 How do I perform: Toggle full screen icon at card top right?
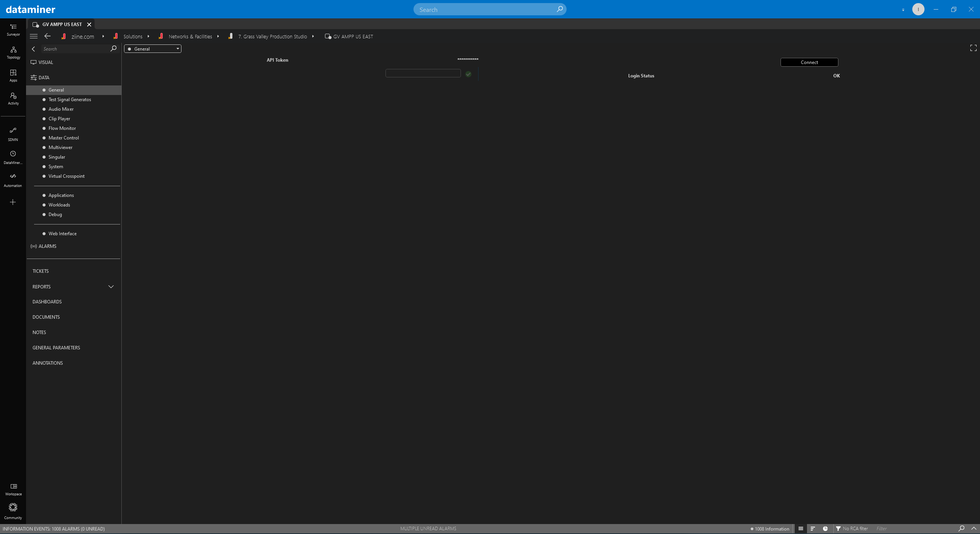tap(973, 48)
